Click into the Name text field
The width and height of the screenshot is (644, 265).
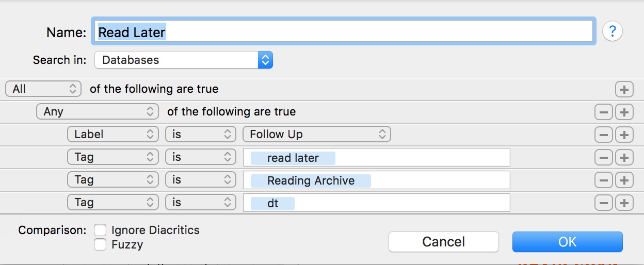(343, 32)
